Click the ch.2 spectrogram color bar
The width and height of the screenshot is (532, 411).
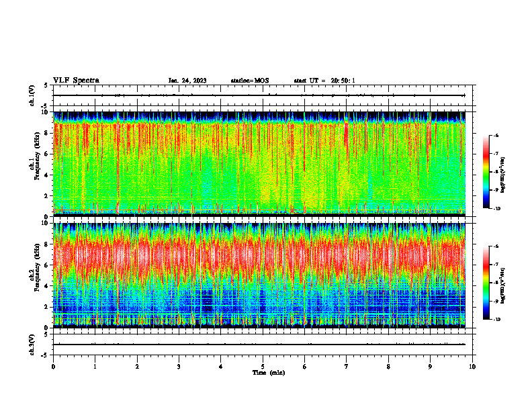[x=486, y=283]
